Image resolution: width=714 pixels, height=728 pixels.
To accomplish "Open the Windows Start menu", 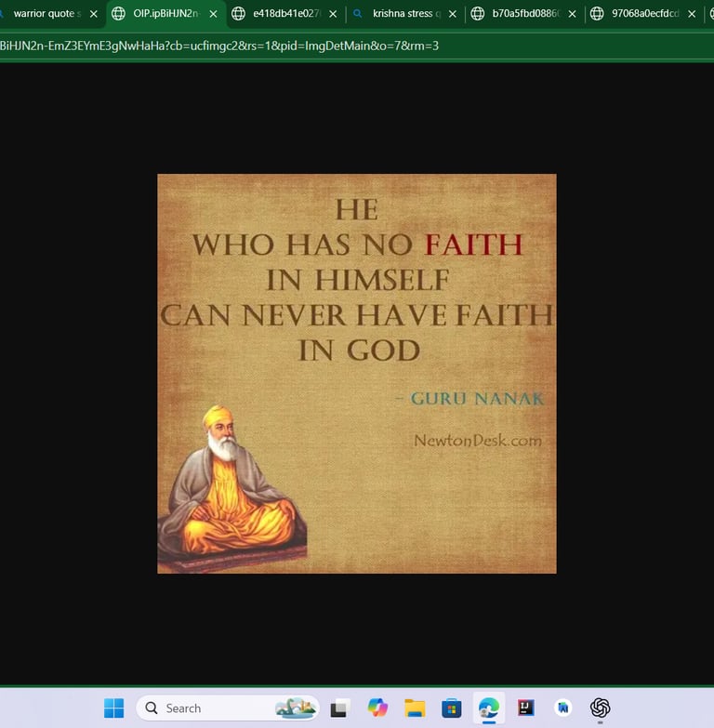I will [x=113, y=708].
